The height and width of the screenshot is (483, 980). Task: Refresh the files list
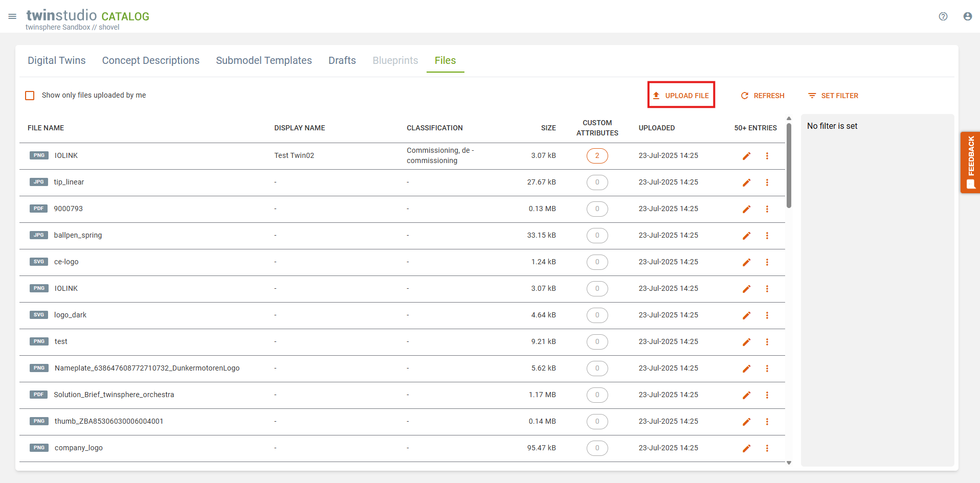(762, 96)
